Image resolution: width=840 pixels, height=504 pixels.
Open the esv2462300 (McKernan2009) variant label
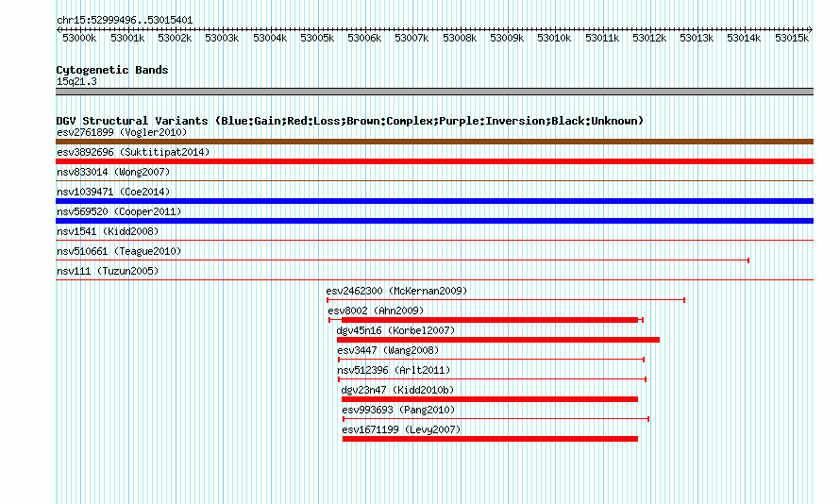click(x=396, y=291)
